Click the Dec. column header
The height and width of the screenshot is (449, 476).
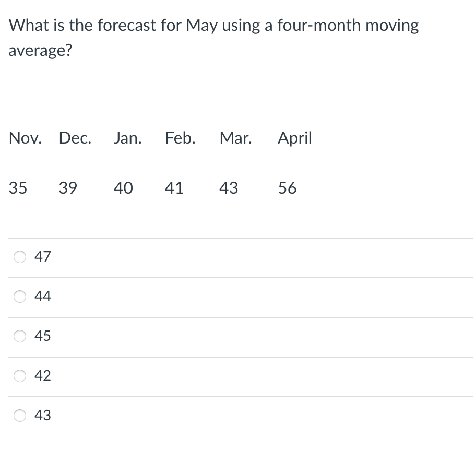click(75, 138)
